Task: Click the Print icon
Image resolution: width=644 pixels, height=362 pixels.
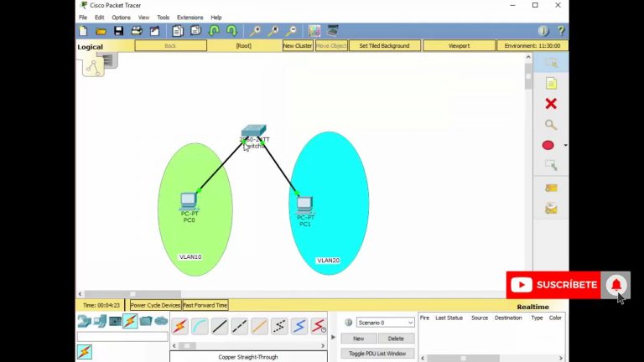Action: tap(137, 31)
